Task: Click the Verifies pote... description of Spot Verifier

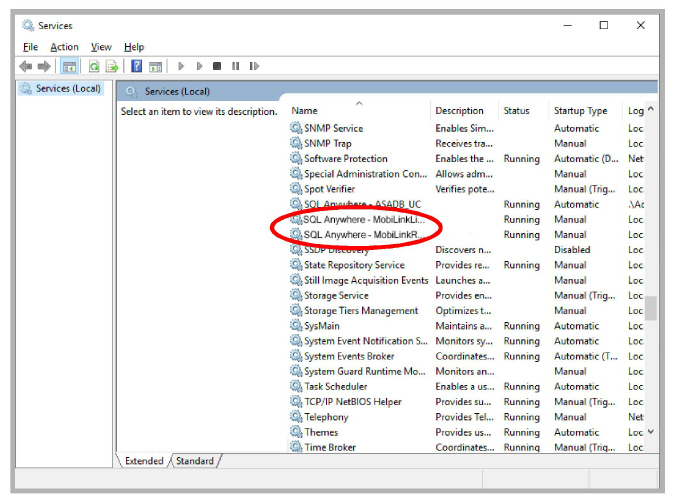Action: point(465,189)
